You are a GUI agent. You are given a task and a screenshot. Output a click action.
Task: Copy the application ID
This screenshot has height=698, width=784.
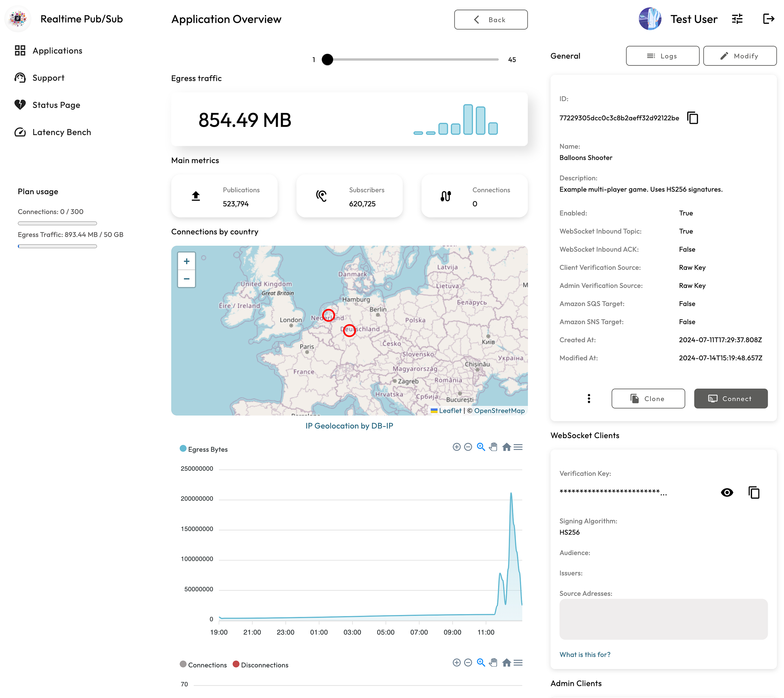[x=693, y=118]
